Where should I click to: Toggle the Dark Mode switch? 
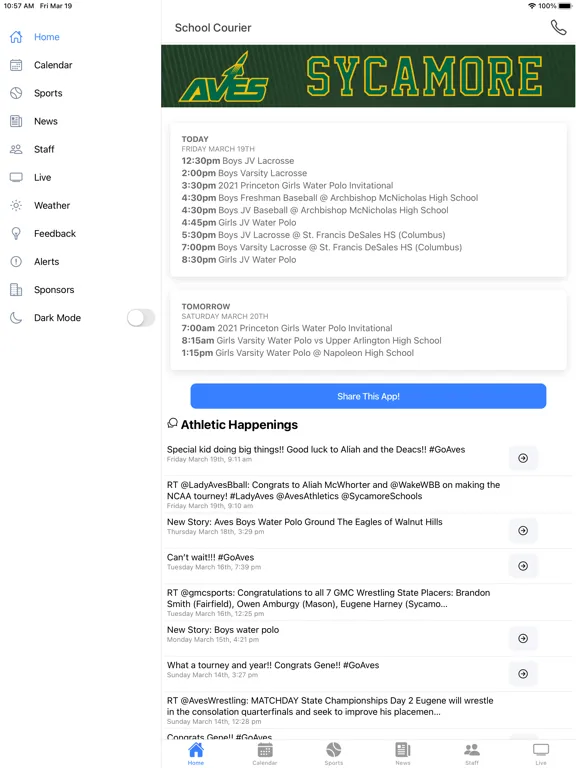click(x=141, y=317)
